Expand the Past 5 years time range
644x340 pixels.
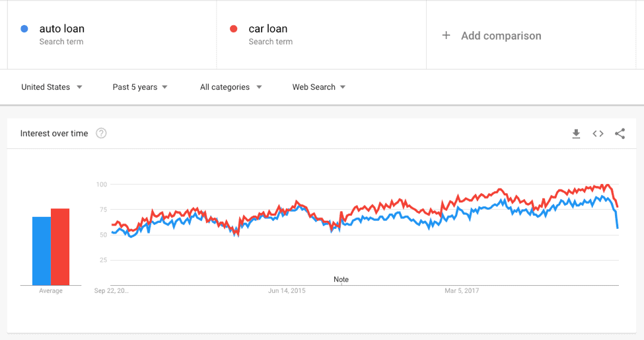click(x=140, y=87)
